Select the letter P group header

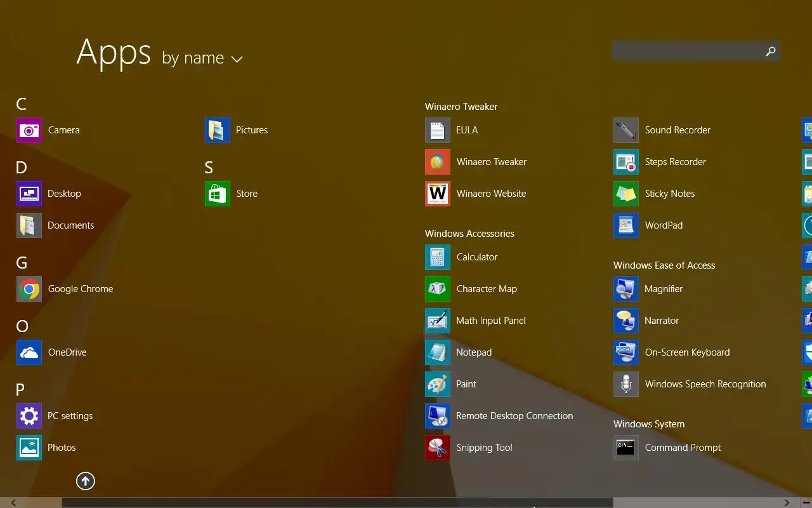click(x=20, y=390)
